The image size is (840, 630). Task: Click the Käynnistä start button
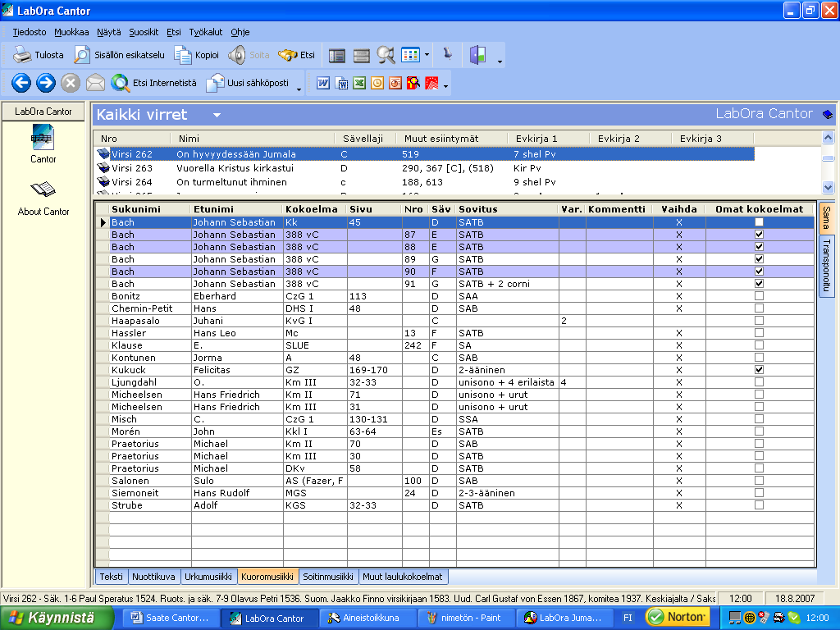coord(57,618)
